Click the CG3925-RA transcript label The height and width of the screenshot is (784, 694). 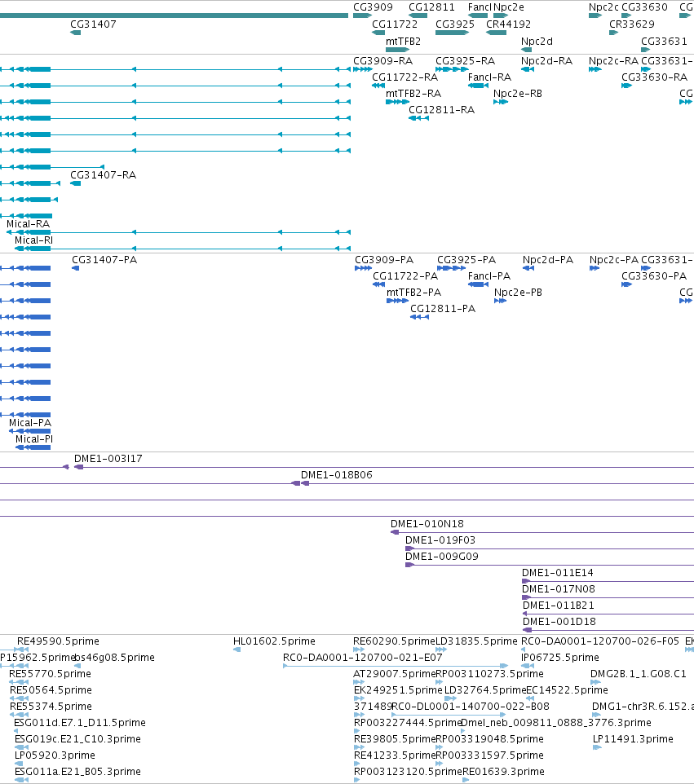coord(465,60)
